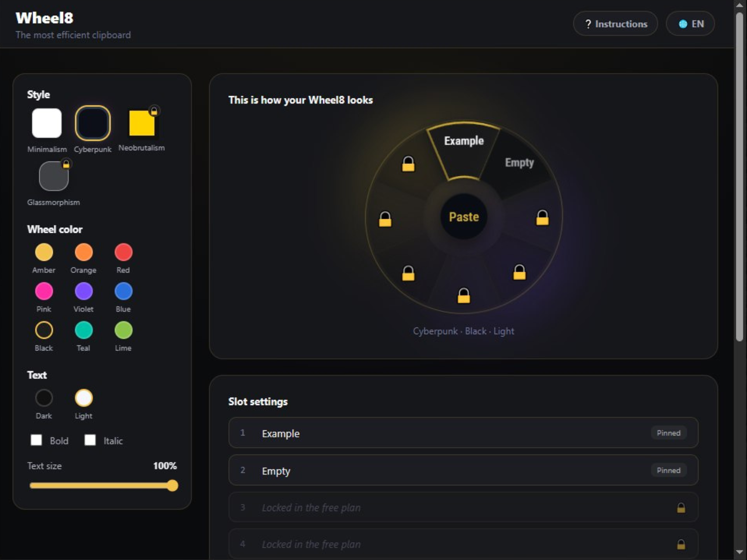Click the scrollbar down arrow
Screen dimensions: 747x560
coord(740,553)
